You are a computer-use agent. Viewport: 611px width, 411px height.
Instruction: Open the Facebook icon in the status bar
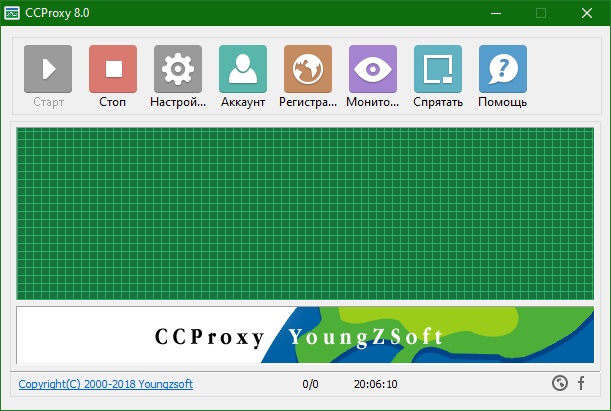[x=581, y=383]
